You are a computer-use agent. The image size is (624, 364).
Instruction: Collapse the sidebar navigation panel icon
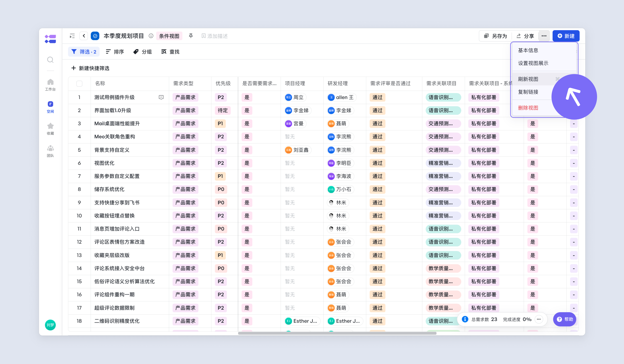pyautogui.click(x=72, y=36)
